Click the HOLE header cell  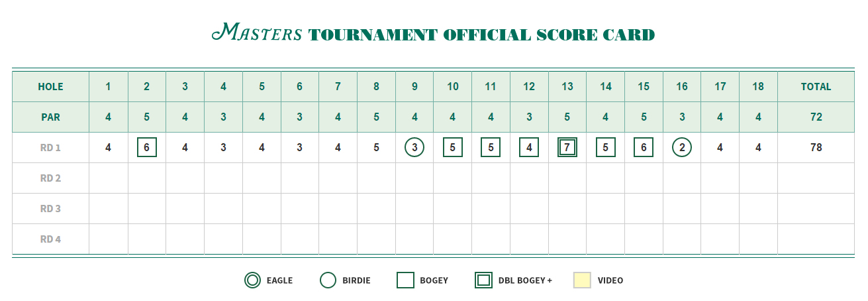coord(50,87)
